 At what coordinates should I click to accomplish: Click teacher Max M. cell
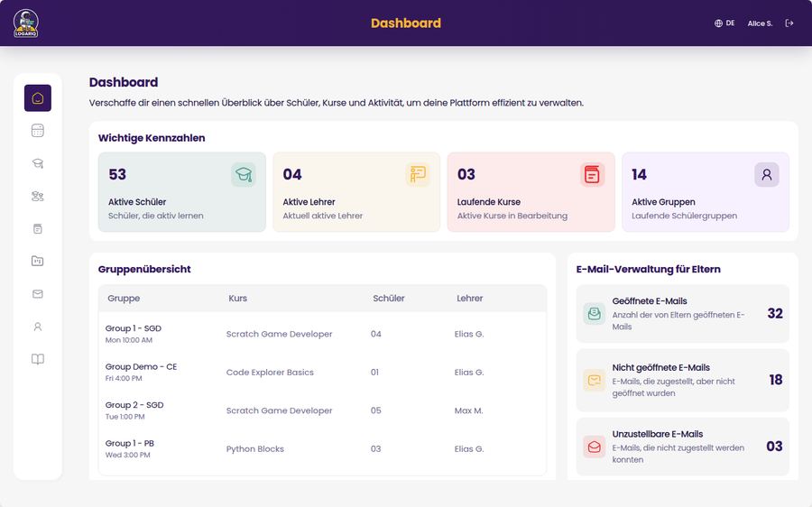468,410
